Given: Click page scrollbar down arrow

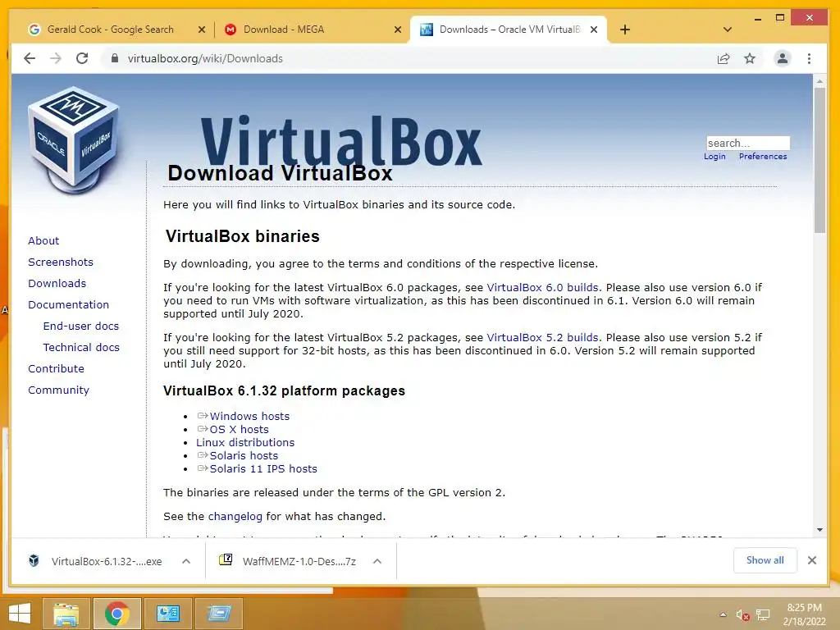Looking at the screenshot, I should [x=819, y=531].
